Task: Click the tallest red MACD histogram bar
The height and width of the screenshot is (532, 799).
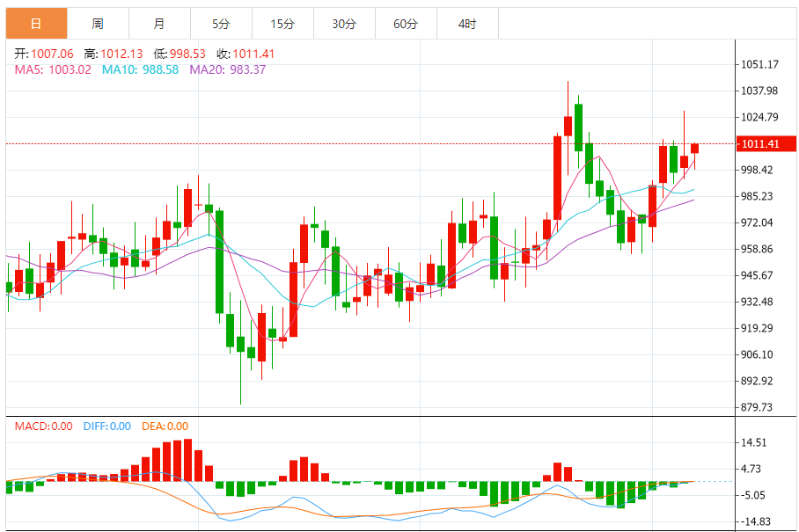Action: point(187,460)
